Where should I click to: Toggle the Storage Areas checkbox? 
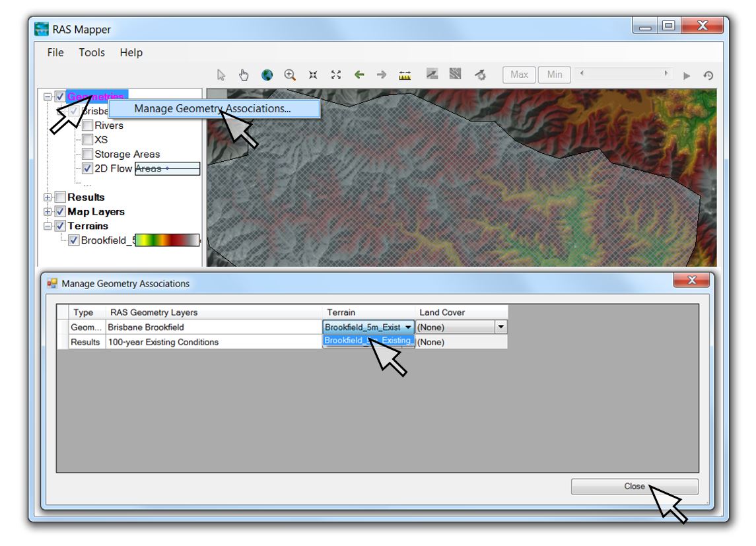click(x=87, y=154)
